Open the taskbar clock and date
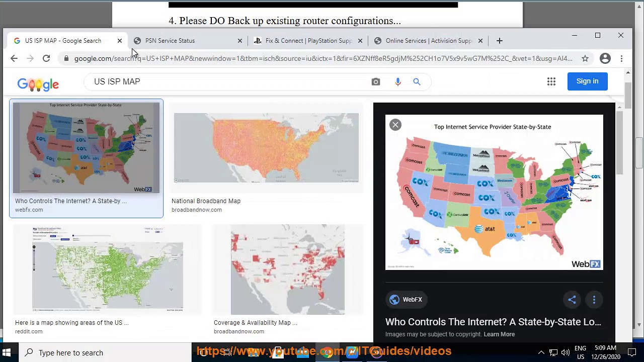Viewport: 644px width, 362px height. click(605, 352)
